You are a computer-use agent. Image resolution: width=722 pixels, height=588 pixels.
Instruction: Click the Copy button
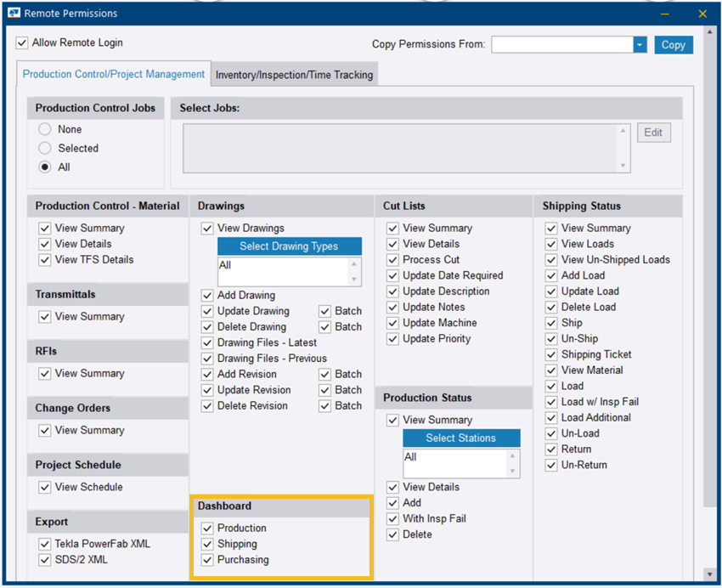point(673,45)
